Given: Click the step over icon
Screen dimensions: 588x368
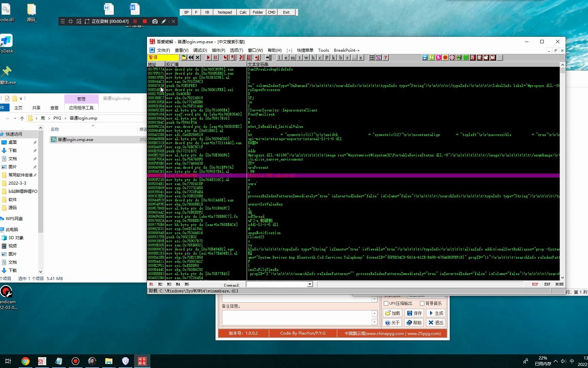Looking at the screenshot, I should click(x=233, y=58).
